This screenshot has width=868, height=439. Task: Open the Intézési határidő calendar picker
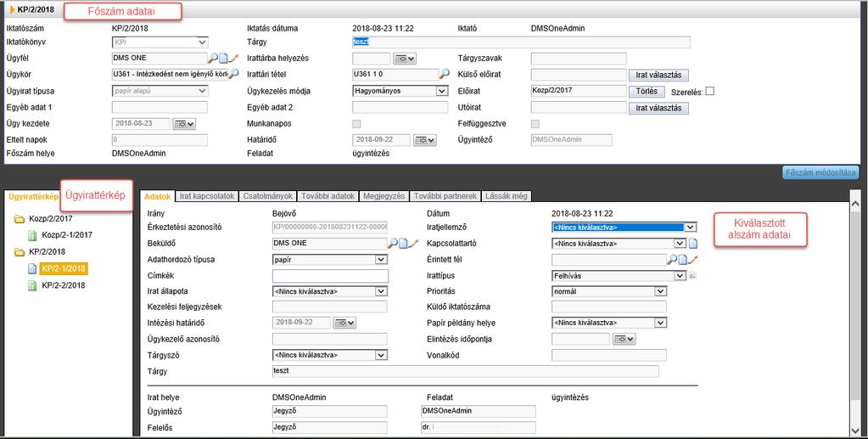[344, 323]
